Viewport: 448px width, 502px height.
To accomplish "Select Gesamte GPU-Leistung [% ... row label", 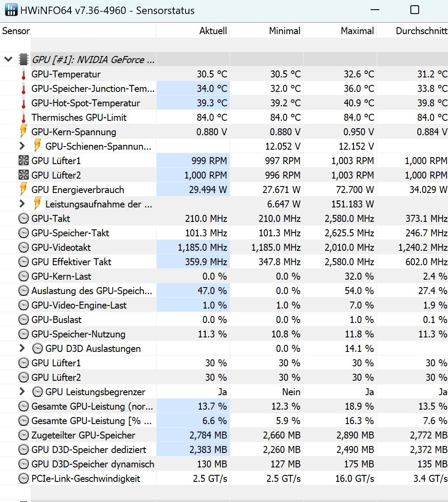I will [x=91, y=421].
